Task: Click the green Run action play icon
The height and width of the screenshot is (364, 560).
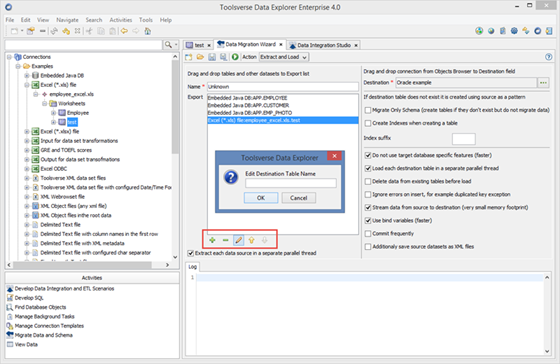Action: [235, 57]
